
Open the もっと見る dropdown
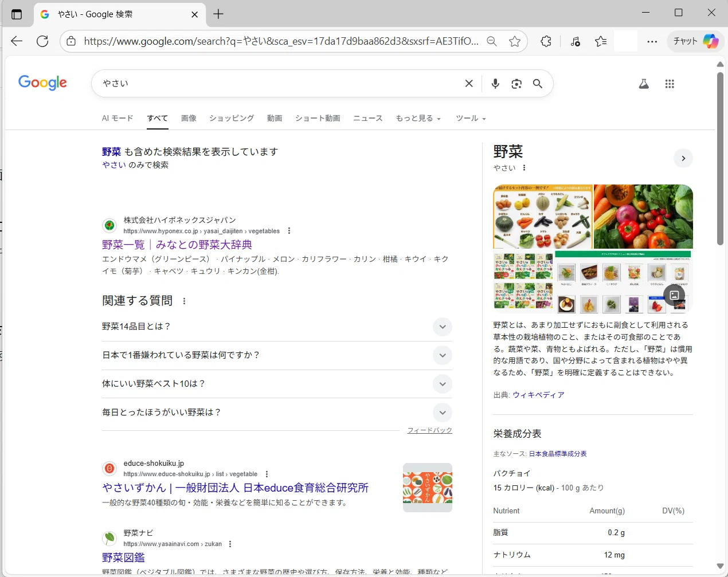pyautogui.click(x=418, y=118)
